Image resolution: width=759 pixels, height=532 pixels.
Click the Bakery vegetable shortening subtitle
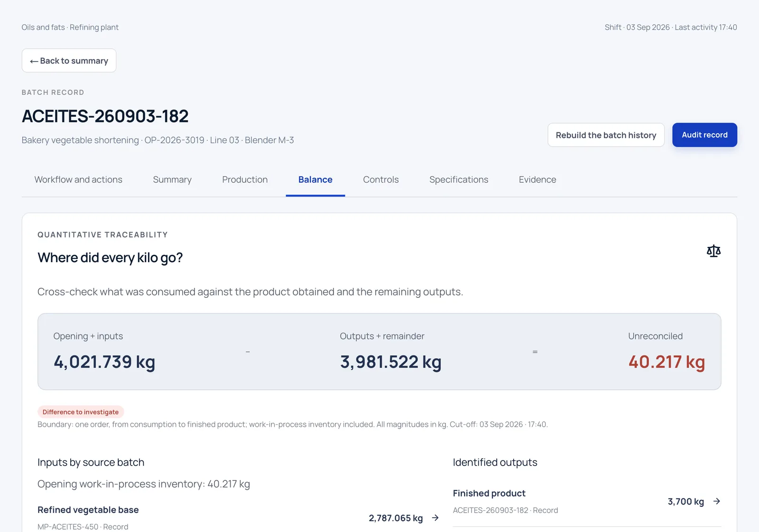click(x=158, y=140)
